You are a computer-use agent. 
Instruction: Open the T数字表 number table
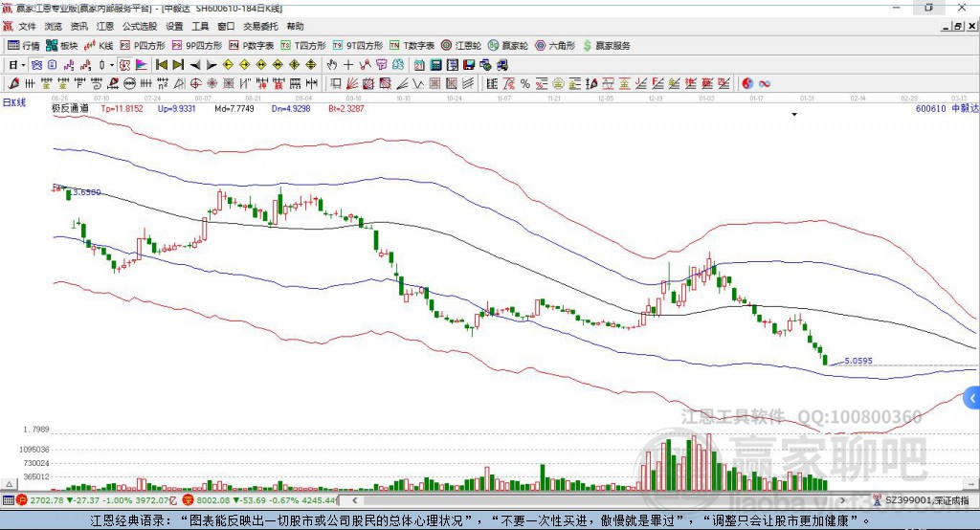(x=412, y=46)
